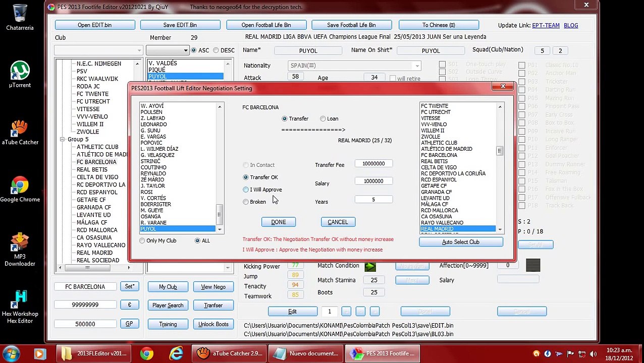
Task: Choose the I Will Approve status
Action: tap(262, 190)
